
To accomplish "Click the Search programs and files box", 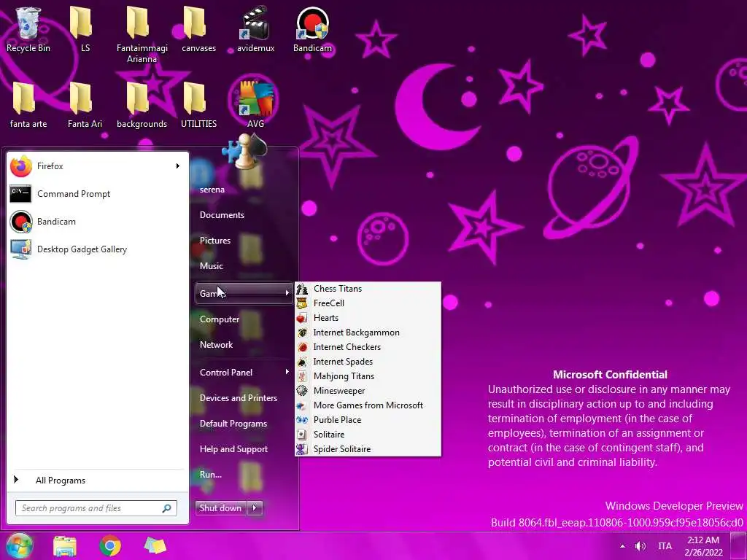I will [x=96, y=508].
